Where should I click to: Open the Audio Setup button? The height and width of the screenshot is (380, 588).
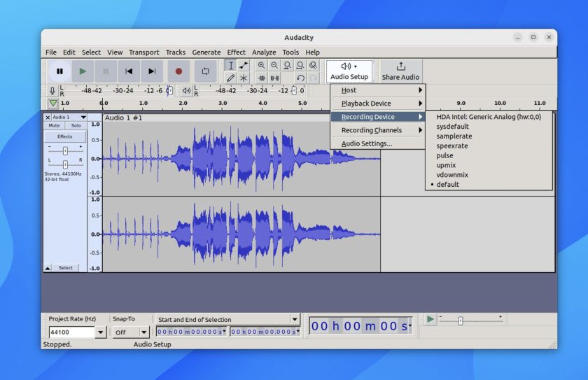click(349, 71)
